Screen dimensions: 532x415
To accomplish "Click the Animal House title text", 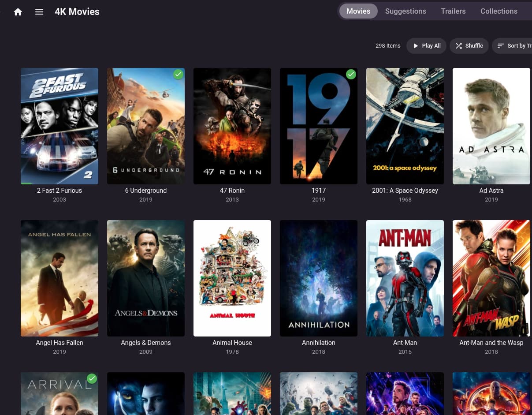I will click(x=232, y=343).
